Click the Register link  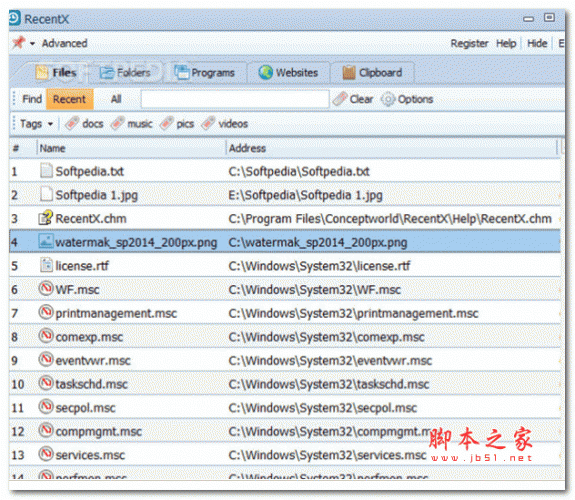[x=469, y=43]
